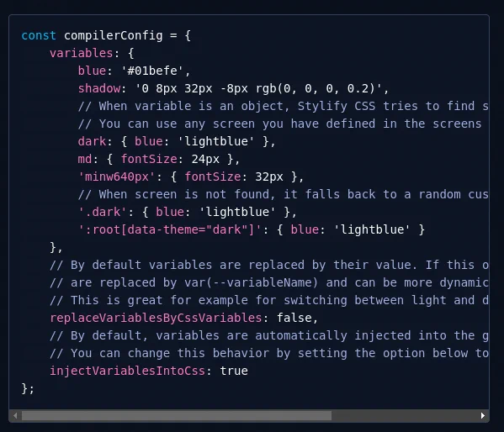Viewport: 504px width, 432px height.
Task: Click the replaceVariablesByCssVariables property
Action: point(156,318)
